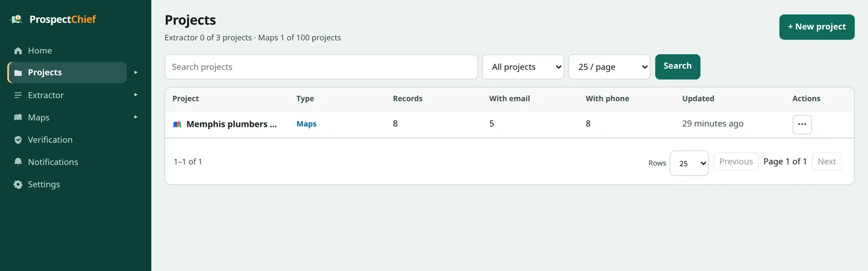
Task: Click the With email column header
Action: tap(509, 99)
